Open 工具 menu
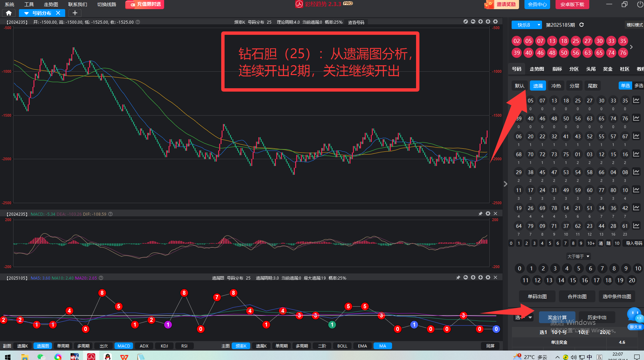644x360 pixels. 29,4
